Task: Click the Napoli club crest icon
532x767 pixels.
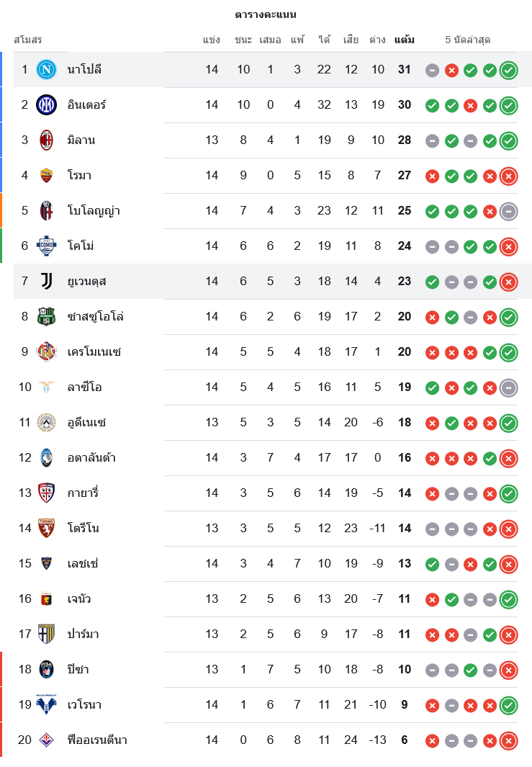Action: pos(46,70)
